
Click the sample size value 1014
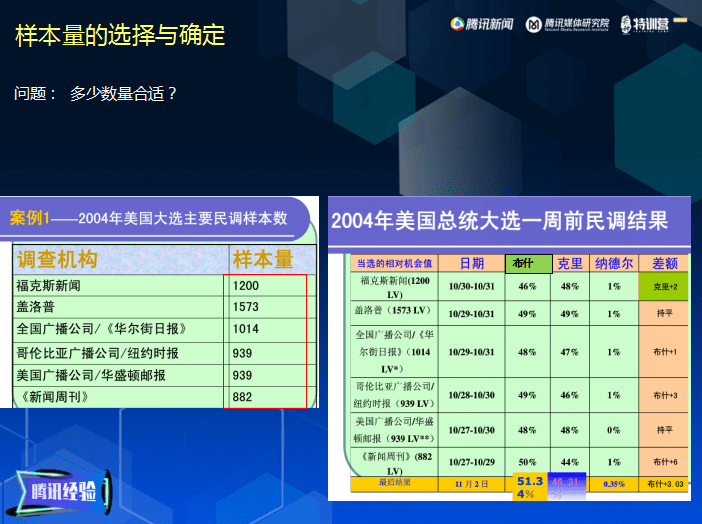coord(246,329)
